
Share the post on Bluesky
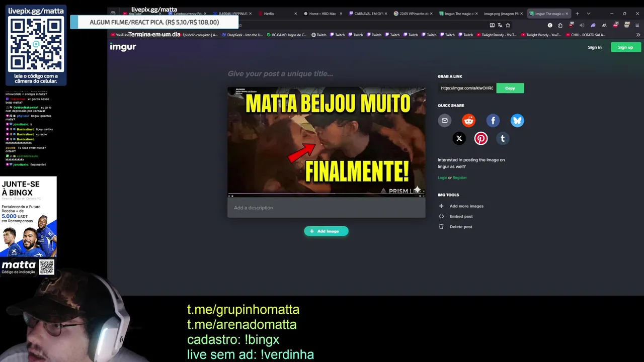click(x=517, y=120)
